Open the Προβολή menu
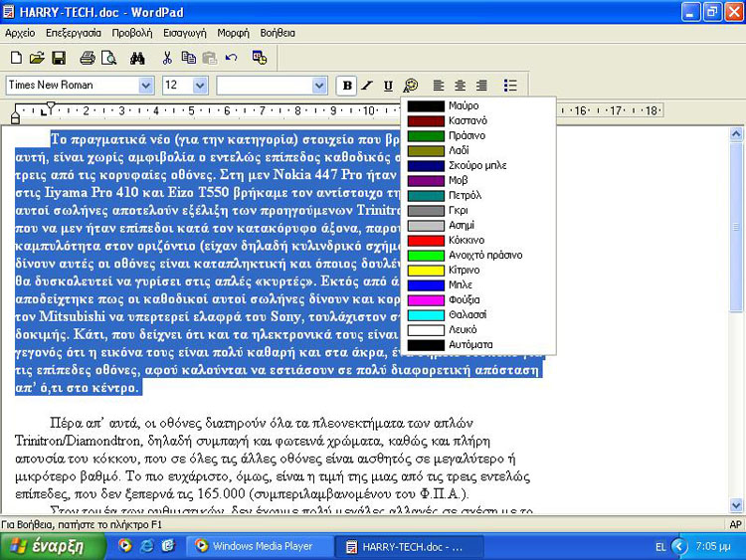The image size is (746, 560). pyautogui.click(x=131, y=33)
